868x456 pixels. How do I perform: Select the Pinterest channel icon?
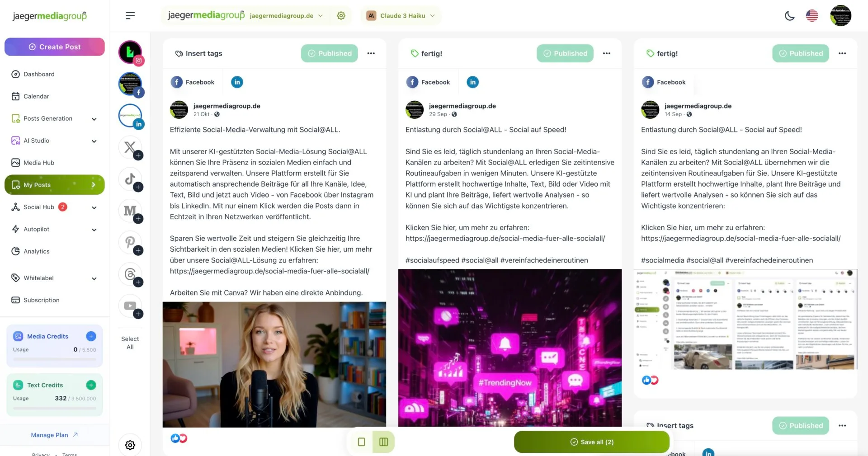(x=130, y=242)
